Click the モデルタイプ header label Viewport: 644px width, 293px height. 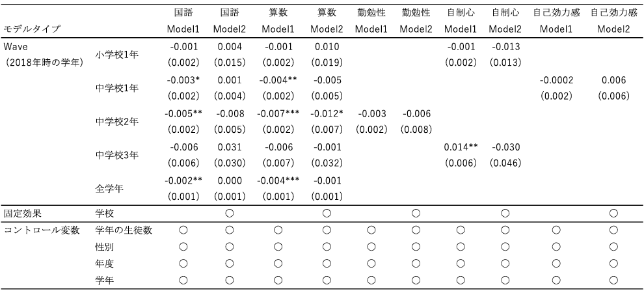[x=32, y=29]
